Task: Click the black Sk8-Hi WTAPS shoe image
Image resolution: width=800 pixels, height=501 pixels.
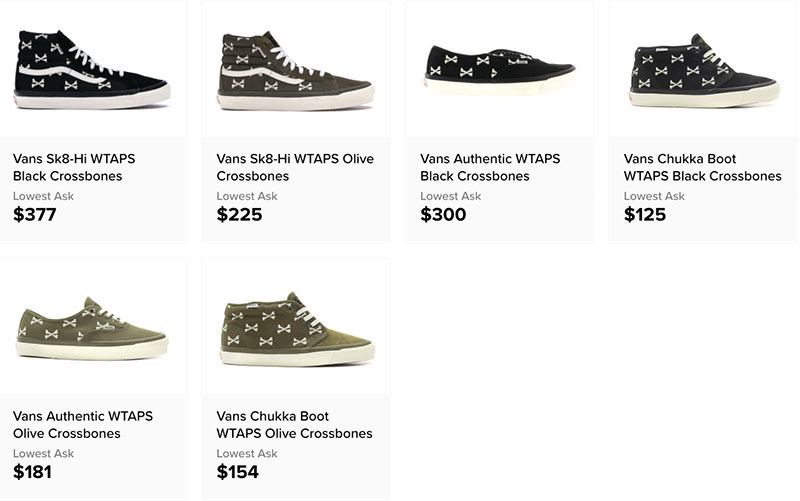Action: [92, 69]
